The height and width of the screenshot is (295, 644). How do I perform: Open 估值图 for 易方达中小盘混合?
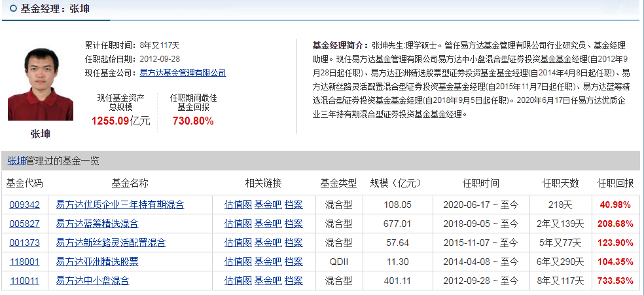(238, 281)
